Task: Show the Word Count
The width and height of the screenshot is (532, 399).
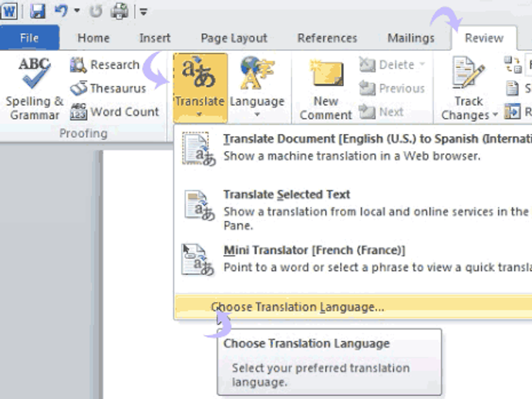Action: coord(114,112)
